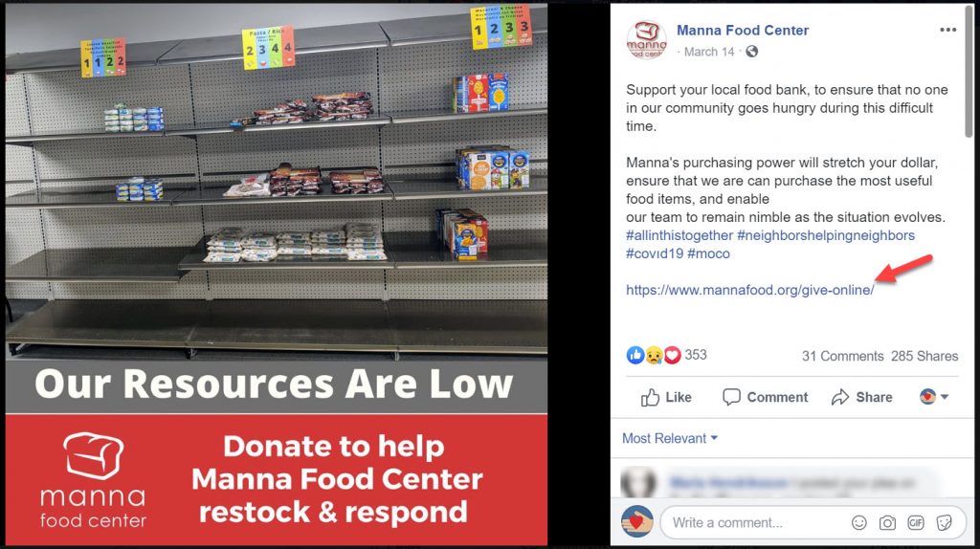Post a GIF in the comment

tap(916, 523)
